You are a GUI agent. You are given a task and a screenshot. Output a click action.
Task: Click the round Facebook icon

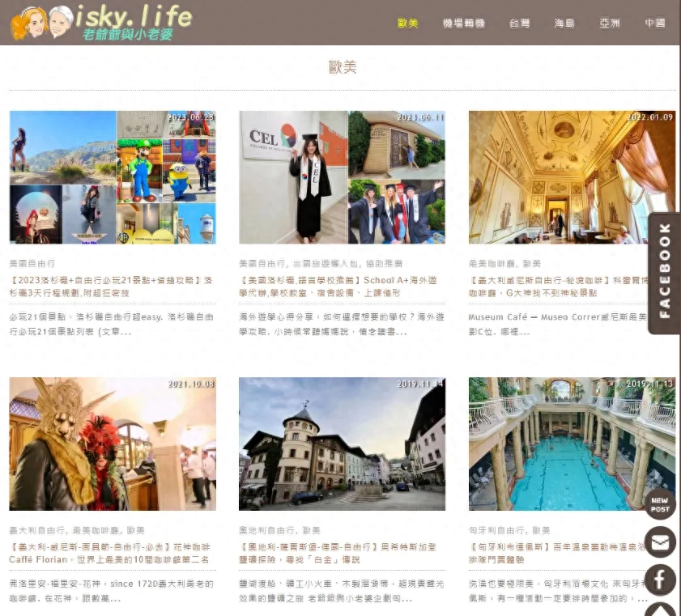[660, 580]
